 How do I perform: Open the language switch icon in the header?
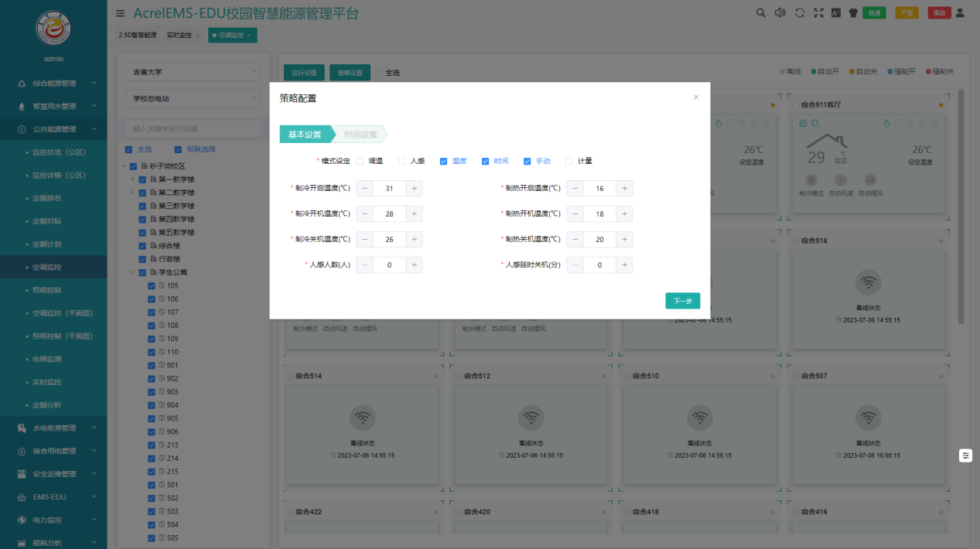[836, 12]
